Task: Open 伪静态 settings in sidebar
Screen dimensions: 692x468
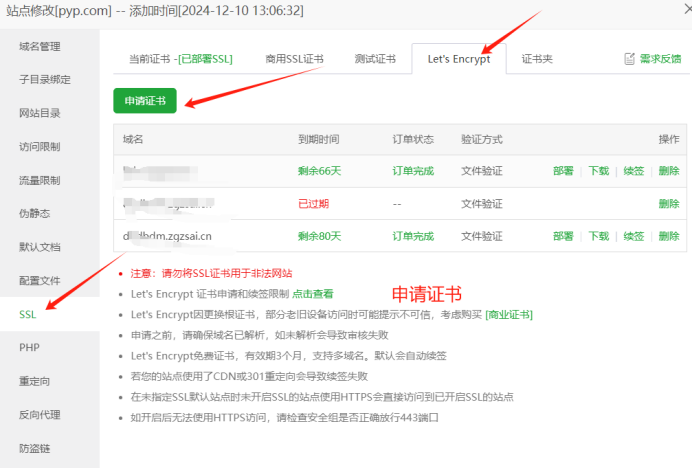Action: (x=34, y=213)
